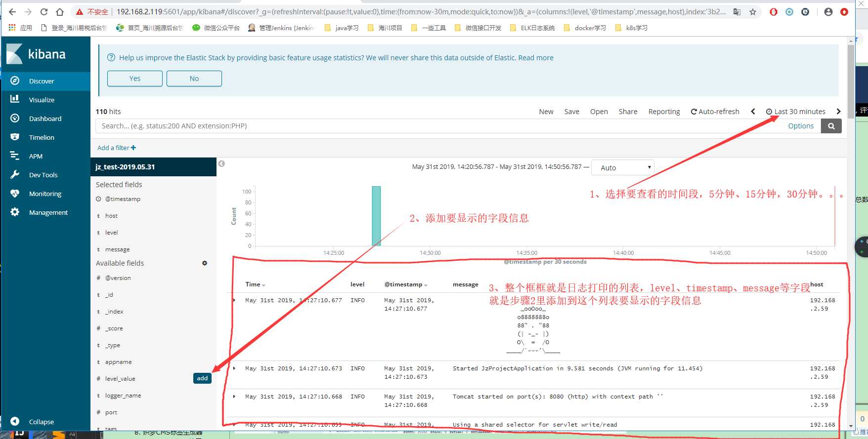Open Monitoring heartbeat icon
The width and height of the screenshot is (868, 439).
pyautogui.click(x=15, y=193)
